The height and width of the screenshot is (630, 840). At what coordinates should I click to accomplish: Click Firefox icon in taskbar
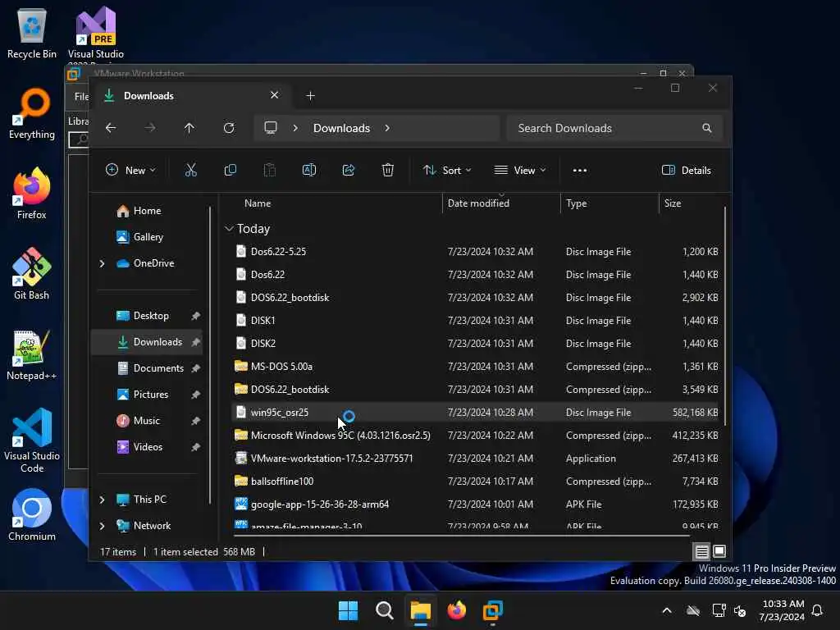[456, 610]
